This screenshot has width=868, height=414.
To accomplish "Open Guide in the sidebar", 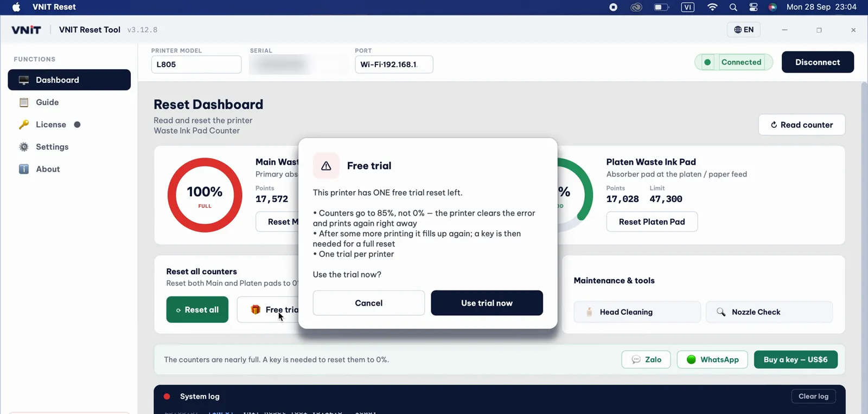I will point(69,102).
